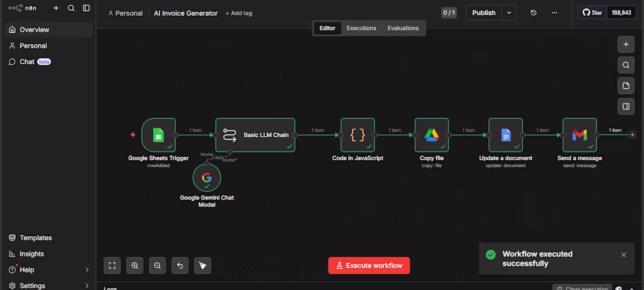The width and height of the screenshot is (644, 290).
Task: Open workflow version history icon
Action: [533, 13]
